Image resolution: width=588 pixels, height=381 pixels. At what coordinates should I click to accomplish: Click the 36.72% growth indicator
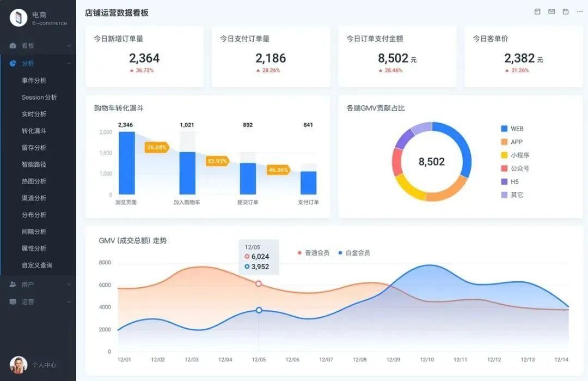tap(142, 70)
